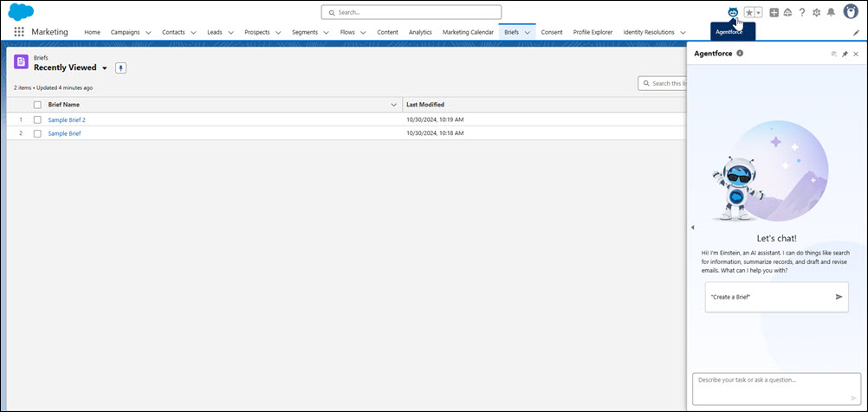868x412 pixels.
Task: Open the Agentforce Einstein icon in header
Action: [x=733, y=12]
